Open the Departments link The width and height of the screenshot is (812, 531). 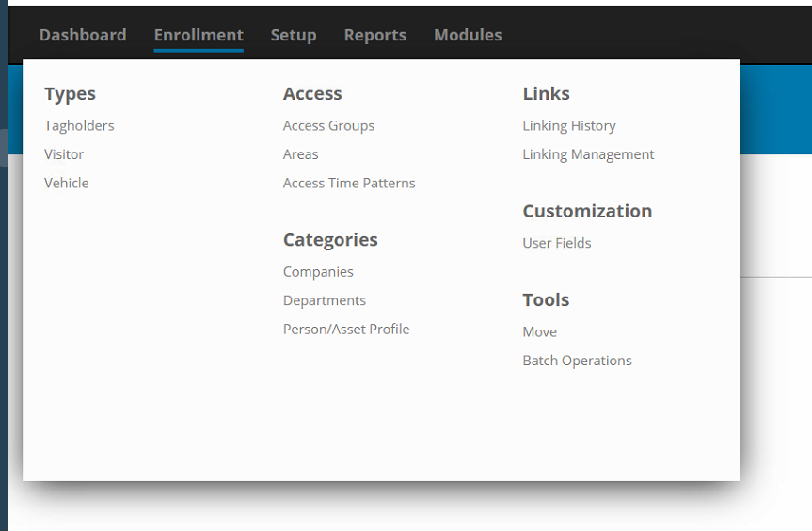(x=325, y=300)
